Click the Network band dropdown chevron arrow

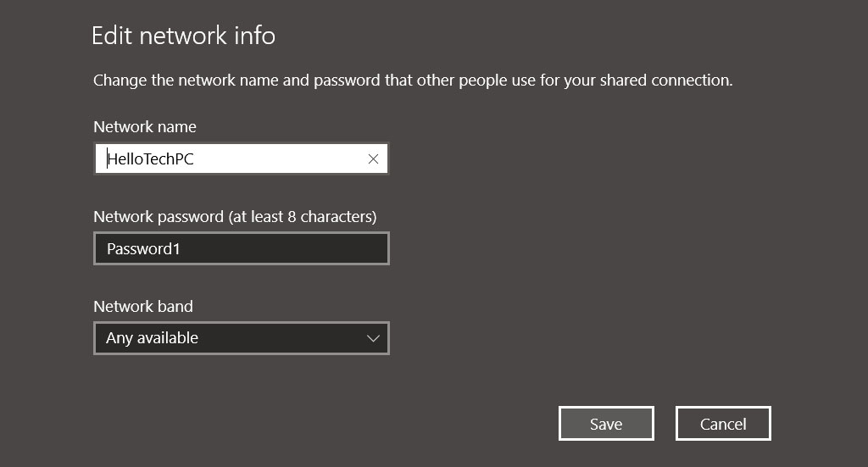(x=373, y=338)
